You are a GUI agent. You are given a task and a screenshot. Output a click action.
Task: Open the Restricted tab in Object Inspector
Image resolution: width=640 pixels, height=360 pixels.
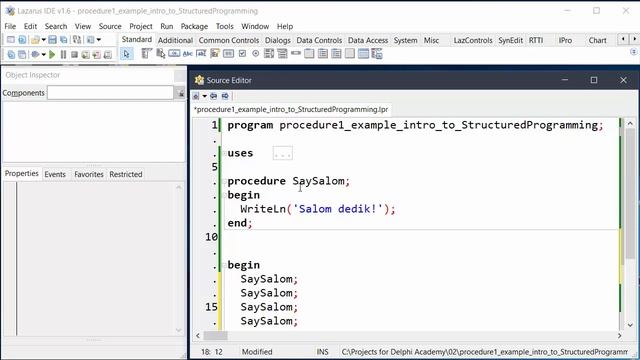pos(126,174)
